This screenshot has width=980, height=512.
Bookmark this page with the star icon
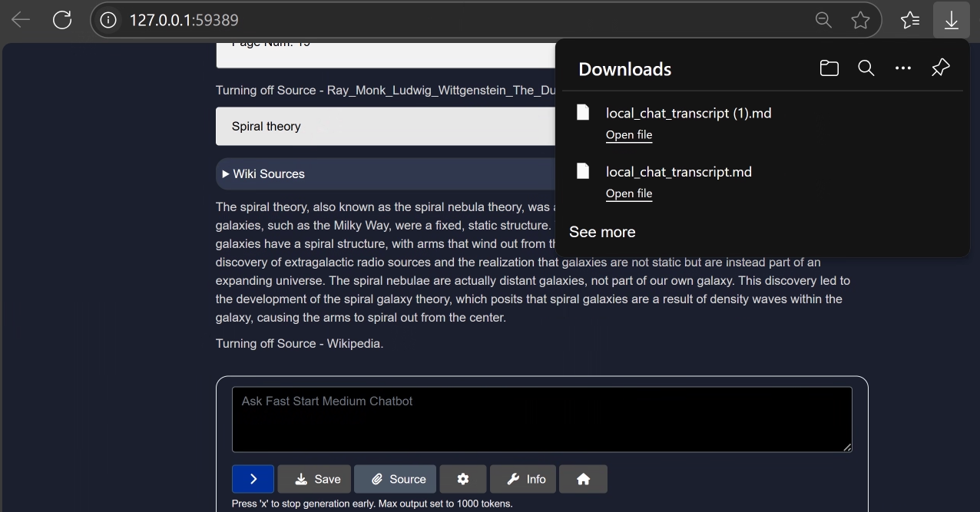(860, 20)
